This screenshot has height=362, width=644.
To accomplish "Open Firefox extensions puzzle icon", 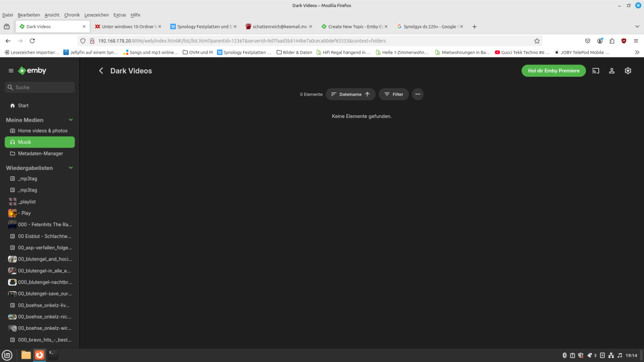I will pos(612,41).
